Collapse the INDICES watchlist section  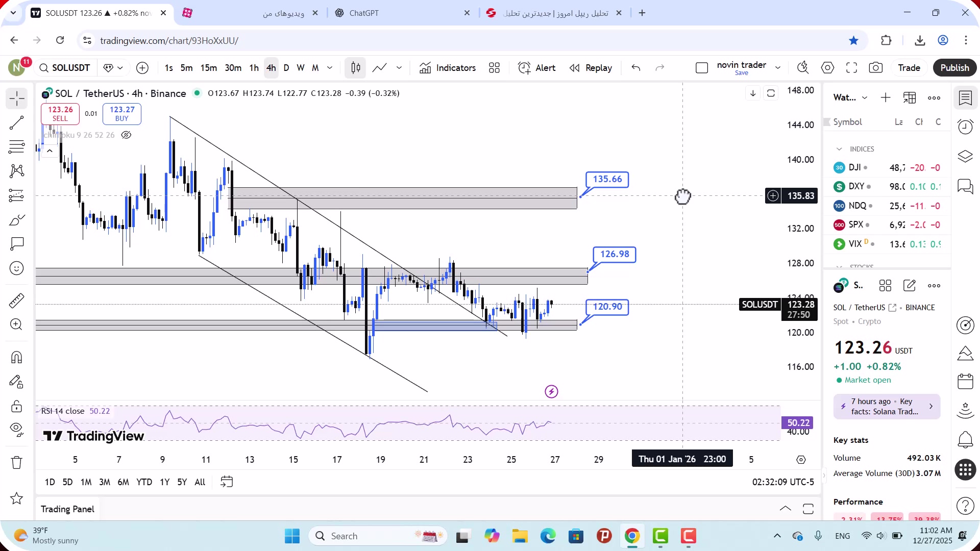pos(839,149)
